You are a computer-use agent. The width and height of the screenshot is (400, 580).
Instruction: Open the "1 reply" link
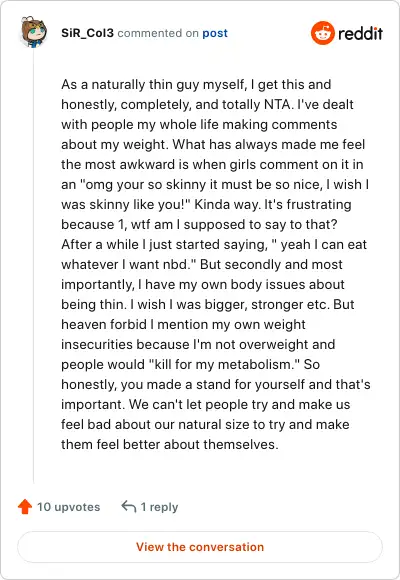click(x=159, y=507)
